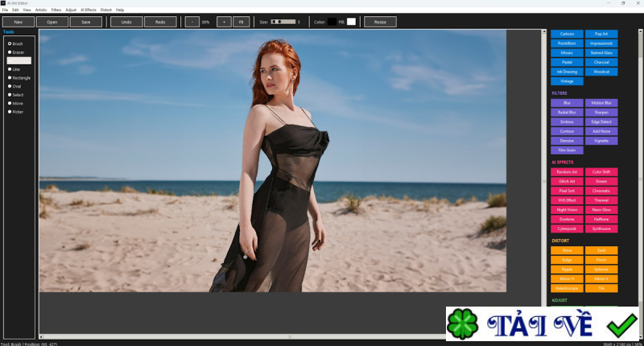Click the canvas vertical scrollbar up arrow

pyautogui.click(x=544, y=31)
